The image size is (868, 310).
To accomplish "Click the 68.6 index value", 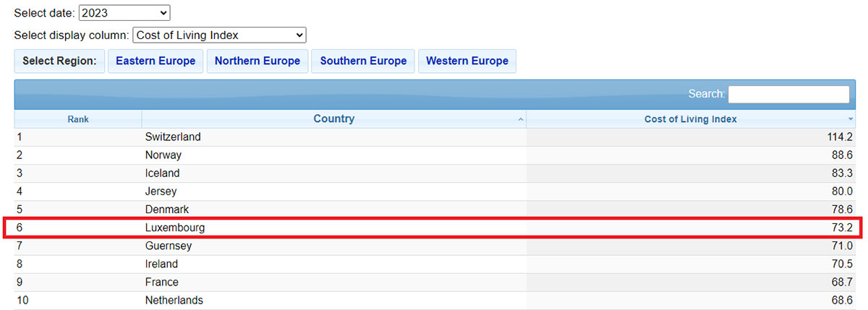I will click(843, 300).
